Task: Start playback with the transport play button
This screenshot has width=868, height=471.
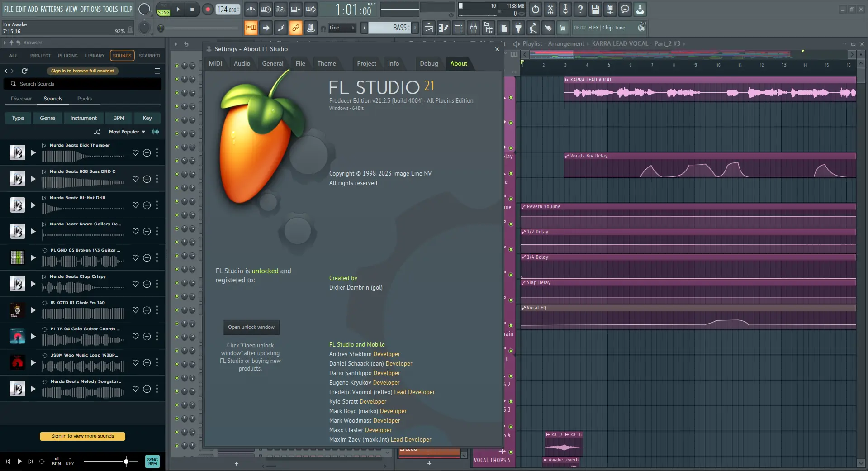Action: pyautogui.click(x=178, y=9)
